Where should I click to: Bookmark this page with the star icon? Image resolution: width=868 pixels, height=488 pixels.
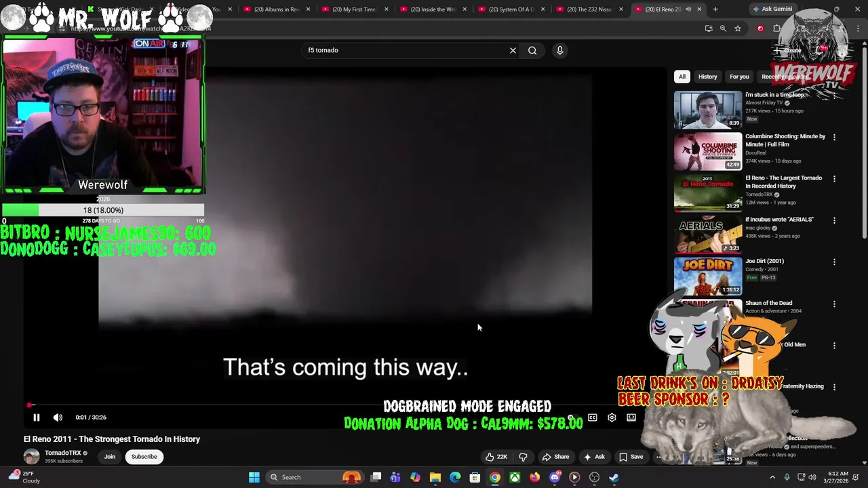pyautogui.click(x=738, y=28)
